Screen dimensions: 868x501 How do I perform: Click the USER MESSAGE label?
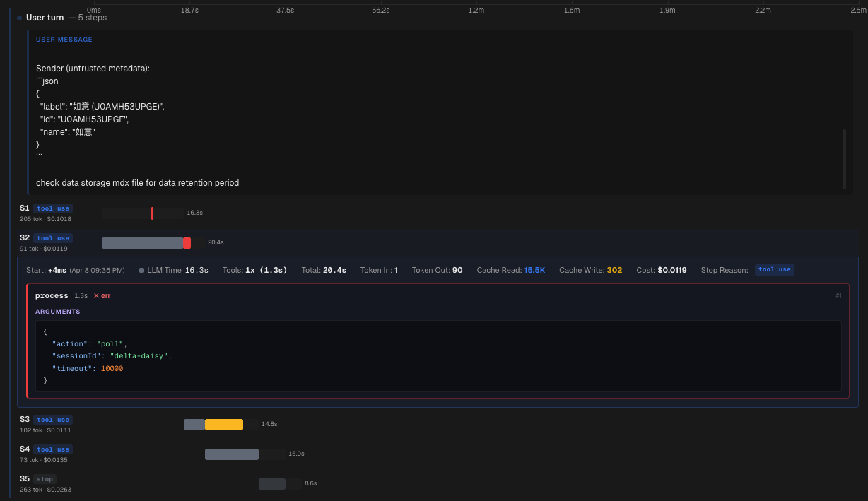pos(64,40)
